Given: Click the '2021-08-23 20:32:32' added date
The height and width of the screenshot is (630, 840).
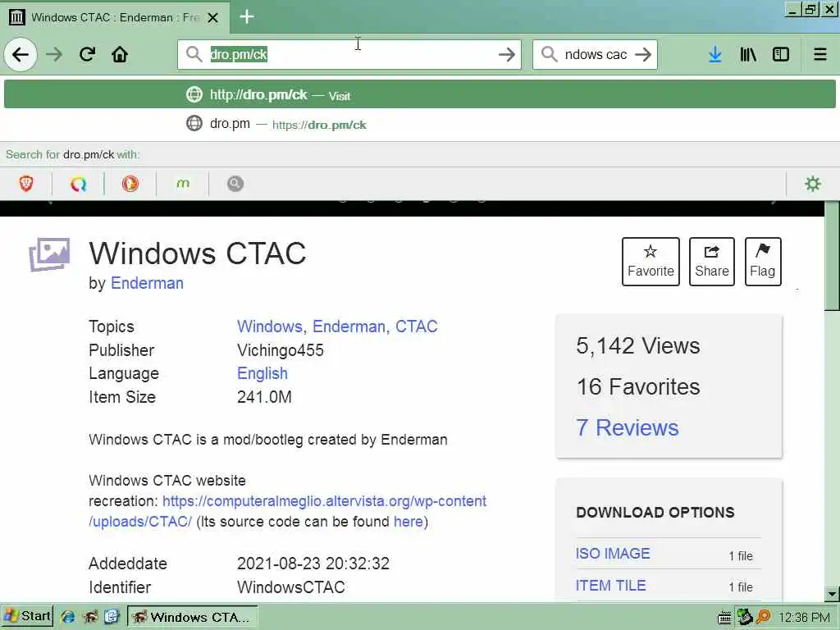Looking at the screenshot, I should [x=313, y=564].
